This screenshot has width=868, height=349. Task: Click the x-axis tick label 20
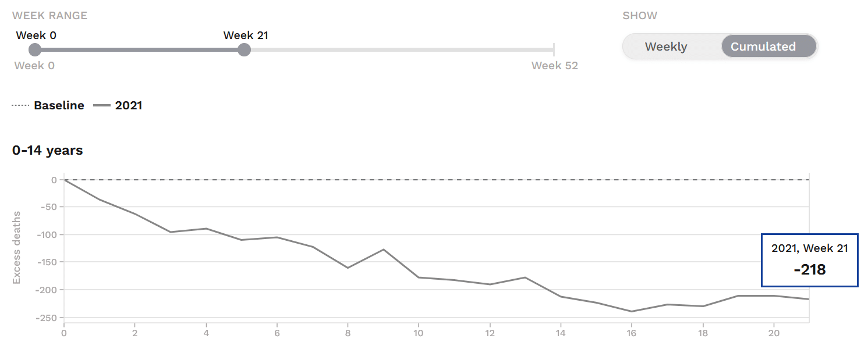(x=774, y=334)
